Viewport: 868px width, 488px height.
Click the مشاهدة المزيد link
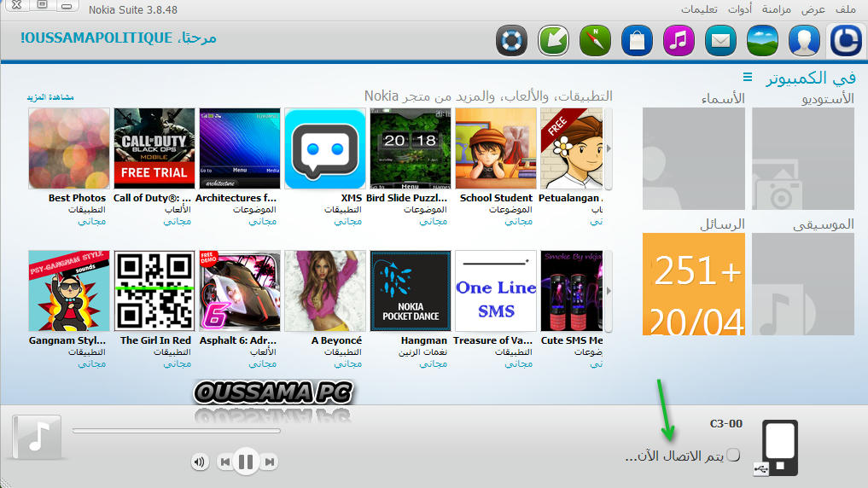(x=50, y=97)
